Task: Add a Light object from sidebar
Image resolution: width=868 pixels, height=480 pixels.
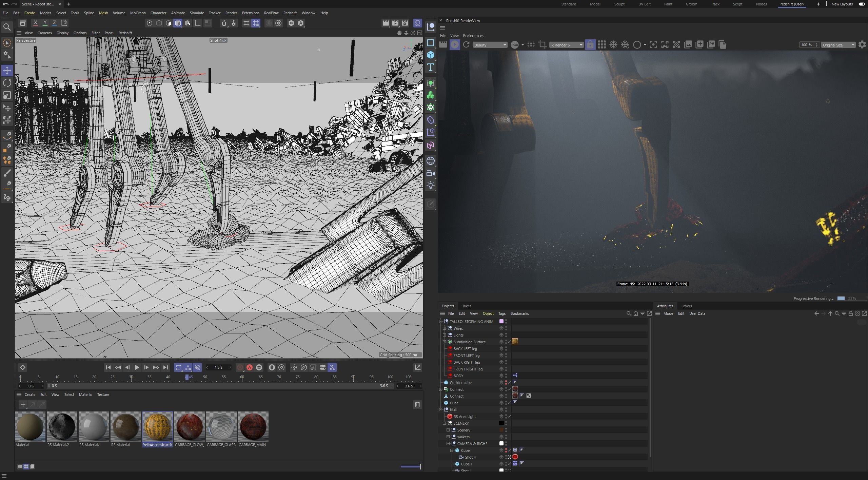Action: coord(431,186)
